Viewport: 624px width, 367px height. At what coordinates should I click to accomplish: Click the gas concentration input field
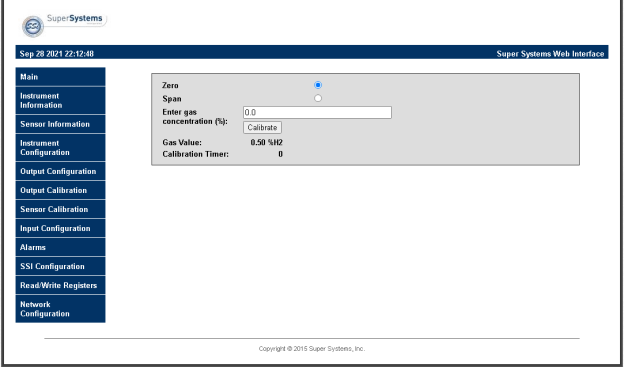pos(317,112)
